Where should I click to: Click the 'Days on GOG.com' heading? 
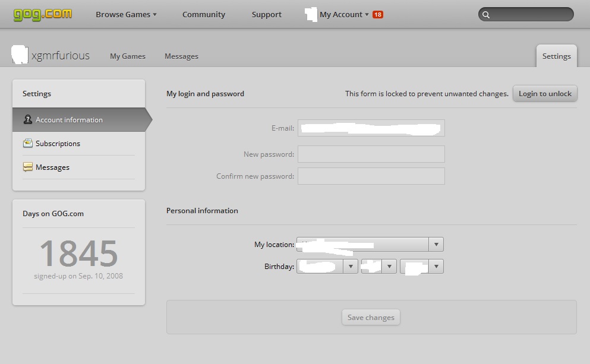[x=53, y=214]
